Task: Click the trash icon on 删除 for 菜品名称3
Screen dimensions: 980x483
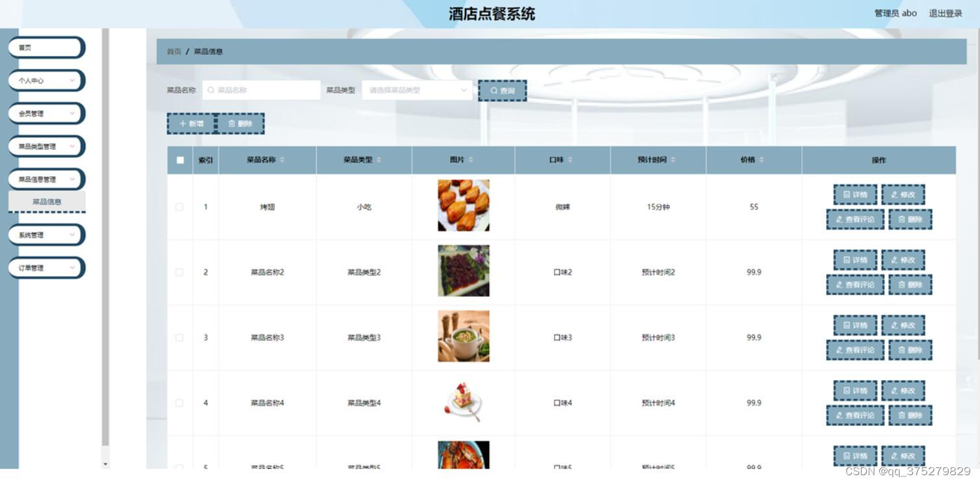Action: coord(903,350)
